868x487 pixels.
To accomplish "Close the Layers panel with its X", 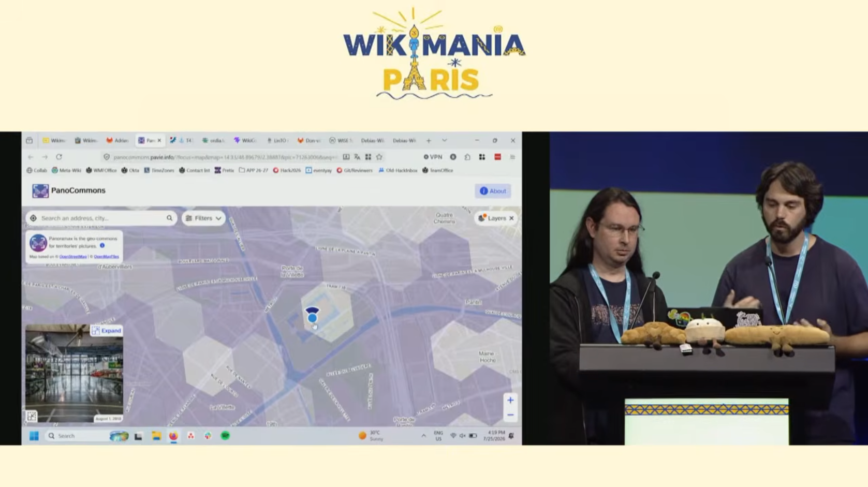I will pos(511,218).
